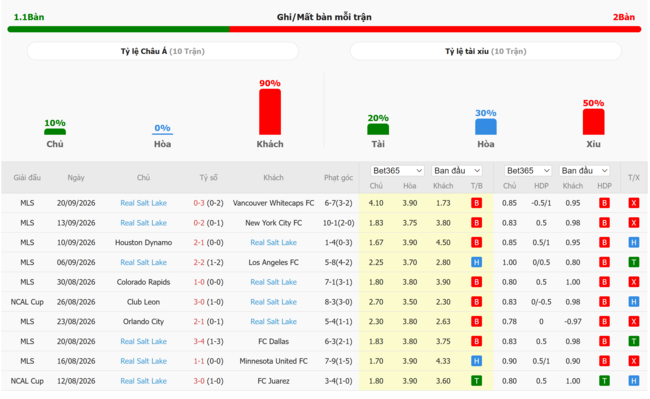Click T/X badge T in FC Dallas row
650x399 pixels.
(633, 341)
